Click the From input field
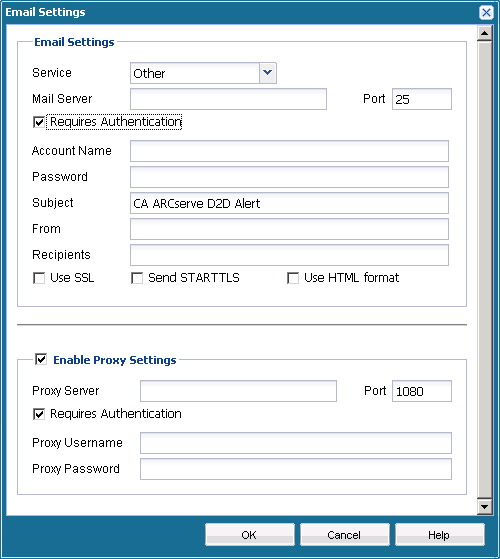The height and width of the screenshot is (559, 500). coord(289,229)
